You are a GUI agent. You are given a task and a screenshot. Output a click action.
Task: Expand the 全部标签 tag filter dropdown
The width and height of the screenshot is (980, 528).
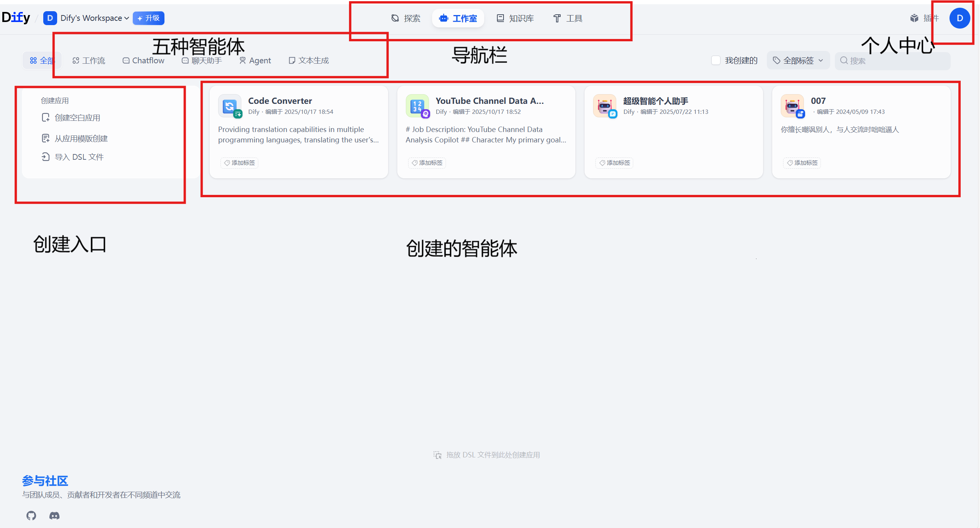[798, 61]
